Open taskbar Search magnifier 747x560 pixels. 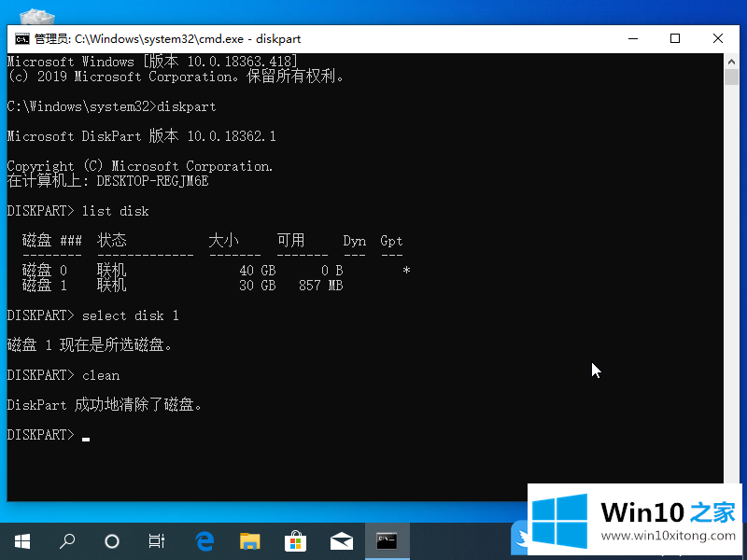coord(66,541)
